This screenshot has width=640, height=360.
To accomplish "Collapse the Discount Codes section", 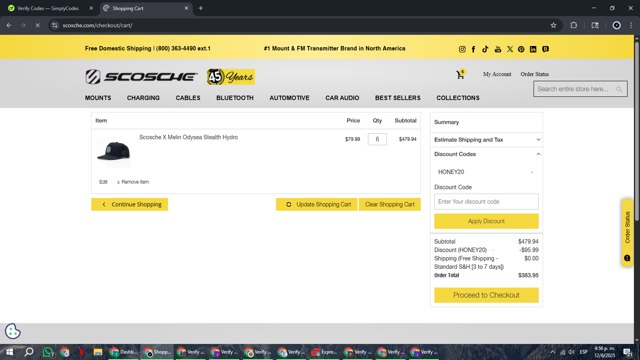I will click(x=487, y=154).
